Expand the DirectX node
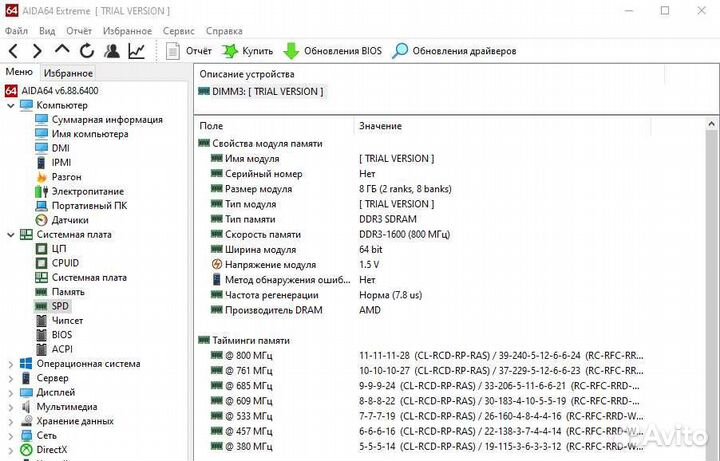The height and width of the screenshot is (461, 720). pyautogui.click(x=11, y=450)
